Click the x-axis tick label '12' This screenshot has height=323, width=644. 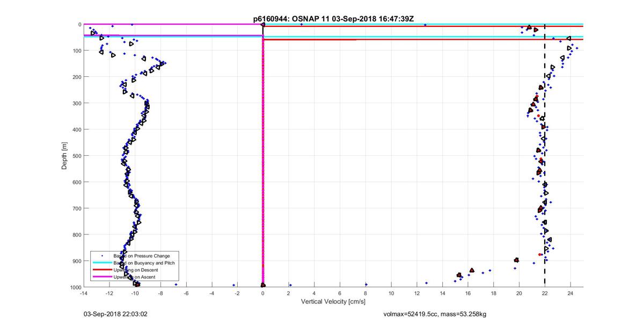(x=417, y=293)
